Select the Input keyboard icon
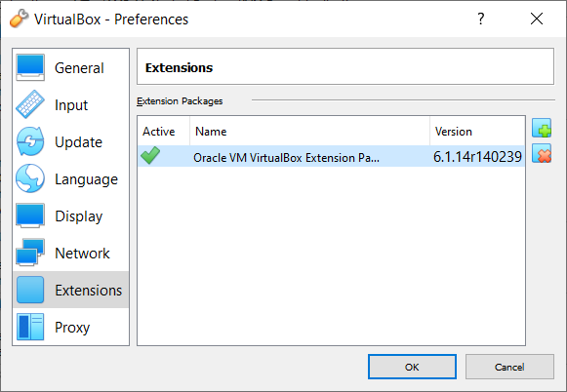This screenshot has width=567, height=392. pos(30,104)
